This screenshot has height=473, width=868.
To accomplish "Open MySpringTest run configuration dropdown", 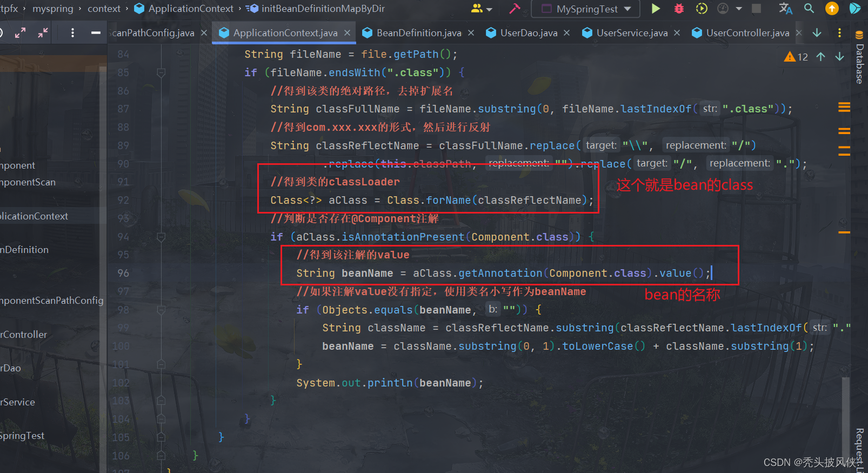I will [586, 9].
